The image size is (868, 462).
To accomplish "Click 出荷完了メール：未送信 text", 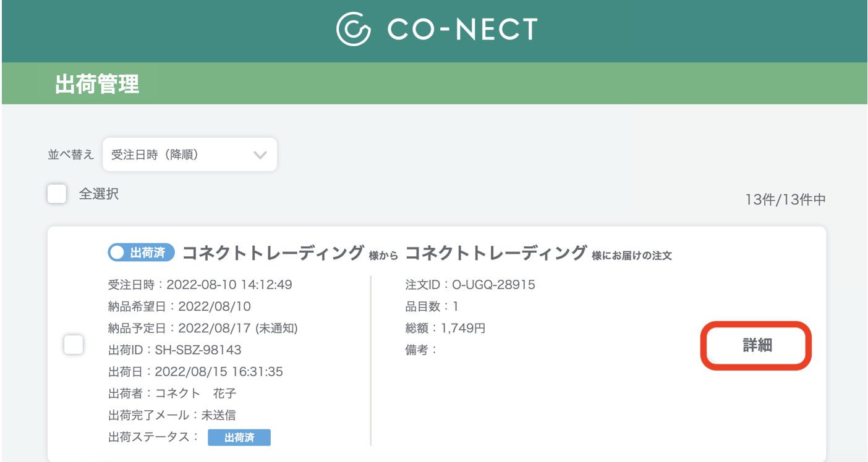I will point(172,415).
